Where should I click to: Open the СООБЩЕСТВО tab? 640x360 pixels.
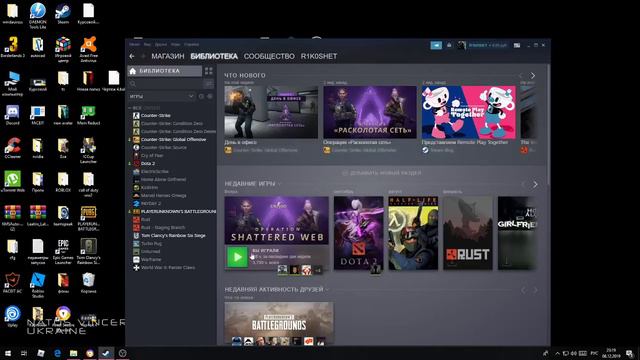269,56
